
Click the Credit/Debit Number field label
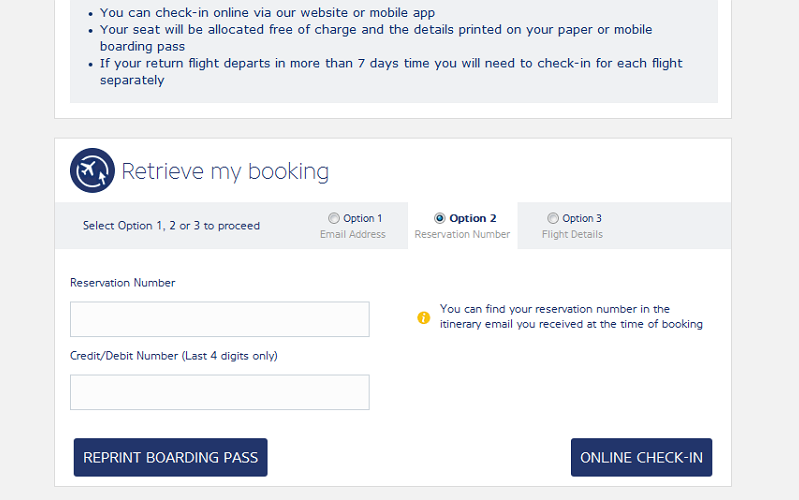click(x=173, y=356)
